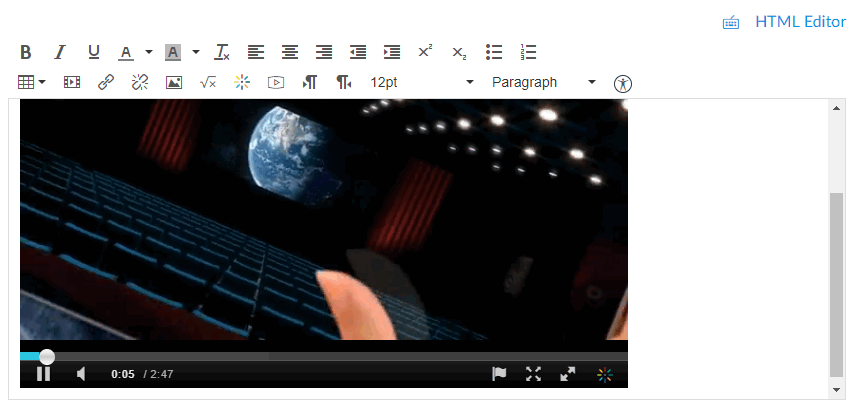This screenshot has width=861, height=403.
Task: Click the editor scroll up arrow
Action: (x=836, y=108)
